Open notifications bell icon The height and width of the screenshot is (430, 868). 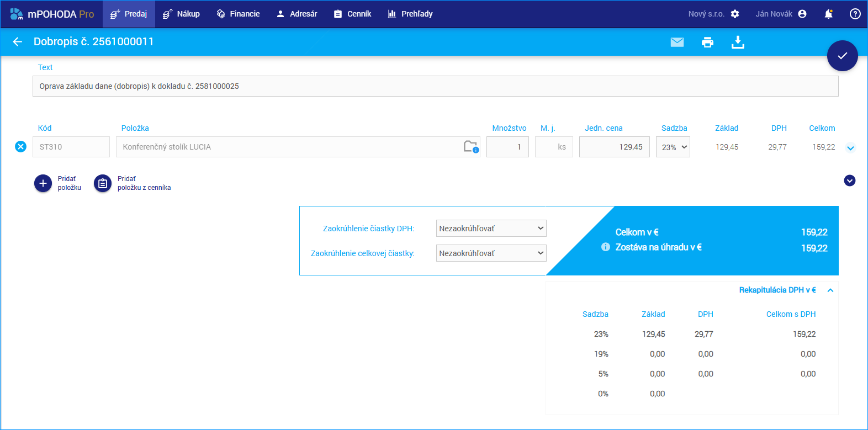click(x=828, y=14)
